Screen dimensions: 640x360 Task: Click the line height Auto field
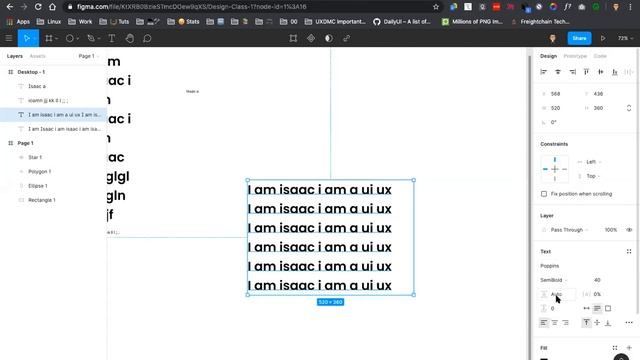coord(557,294)
